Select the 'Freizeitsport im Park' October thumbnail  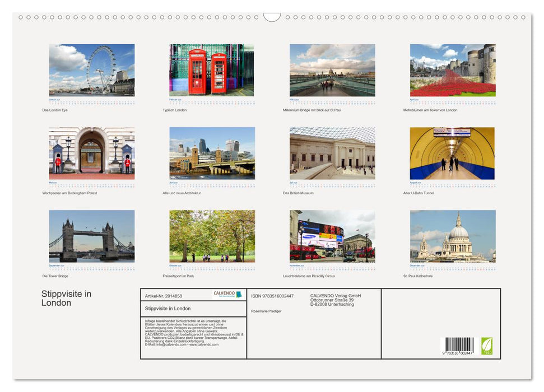click(x=211, y=235)
